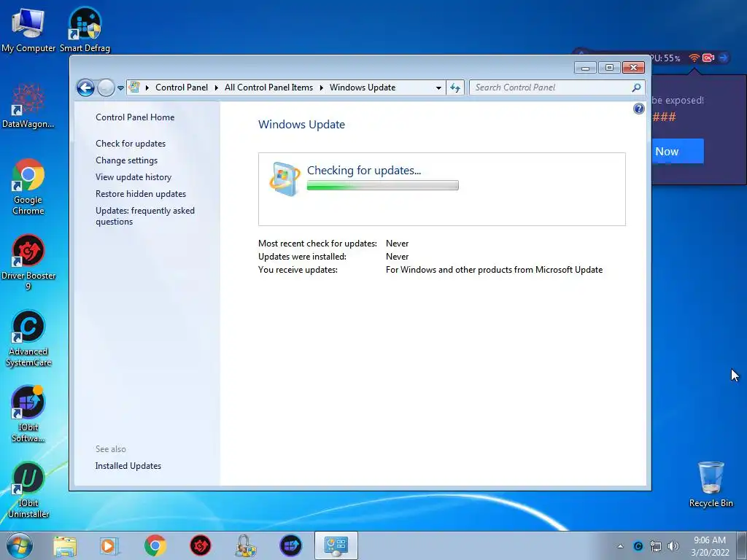Viewport: 747px width, 560px height.
Task: Go back with the Back arrow button
Action: coord(86,87)
